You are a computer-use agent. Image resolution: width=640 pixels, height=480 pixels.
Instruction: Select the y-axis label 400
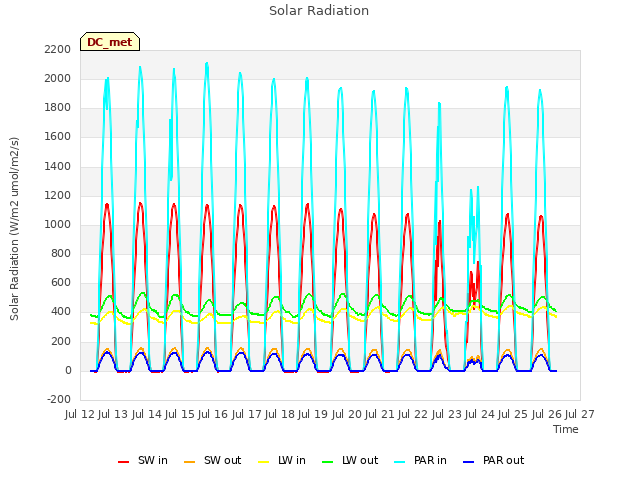tap(61, 312)
